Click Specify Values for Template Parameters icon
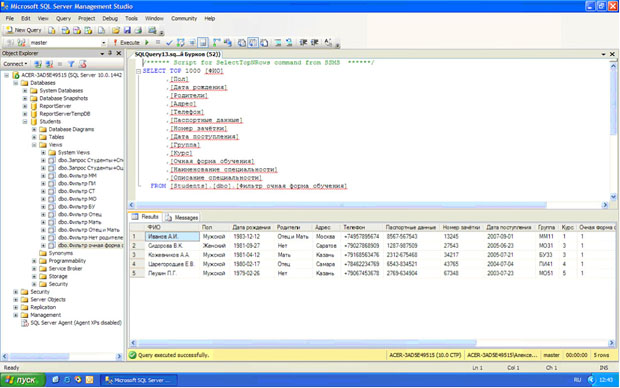 (x=328, y=42)
